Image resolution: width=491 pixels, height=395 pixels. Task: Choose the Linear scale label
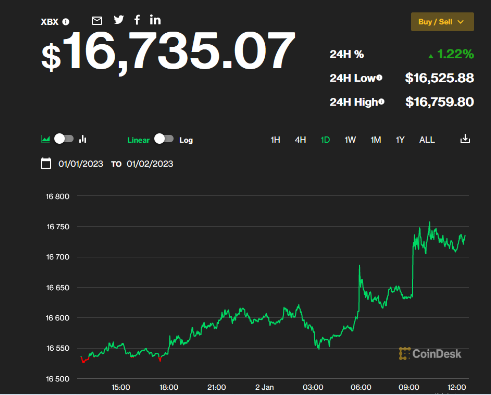[x=138, y=140]
